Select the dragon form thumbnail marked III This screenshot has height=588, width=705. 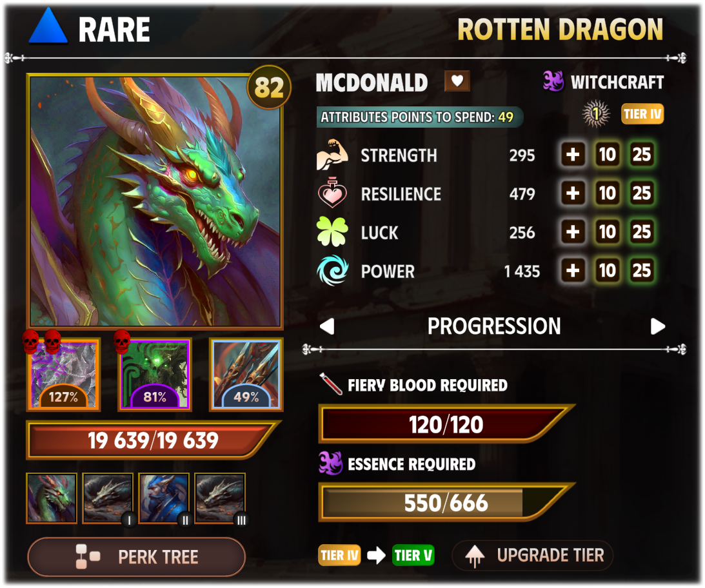click(220, 498)
